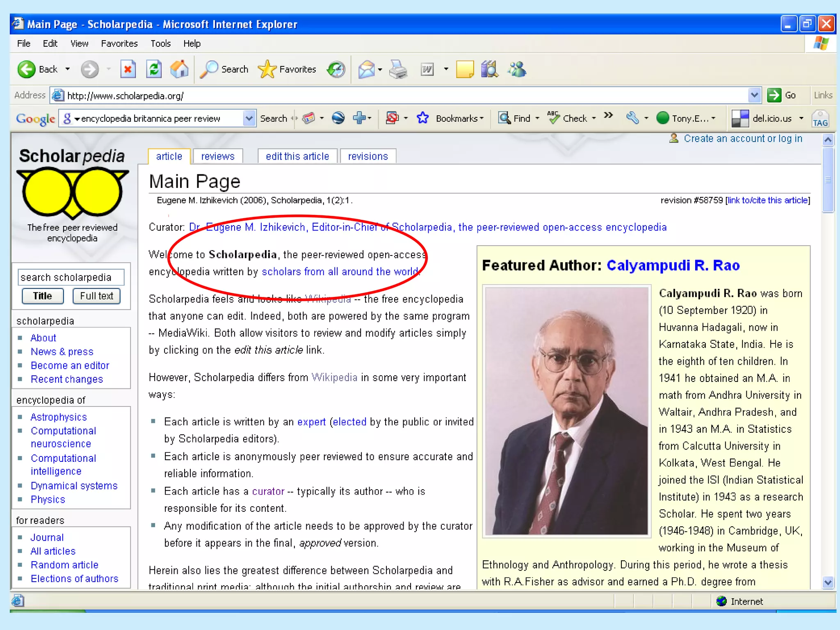The height and width of the screenshot is (630, 840).
Task: Open the Google search history dropdown
Action: click(249, 119)
